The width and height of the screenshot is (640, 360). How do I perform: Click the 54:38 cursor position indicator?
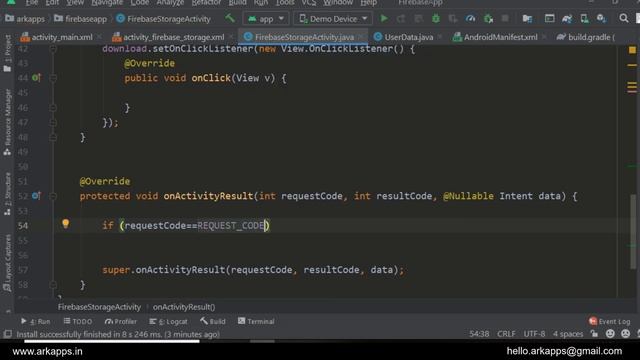[479, 334]
